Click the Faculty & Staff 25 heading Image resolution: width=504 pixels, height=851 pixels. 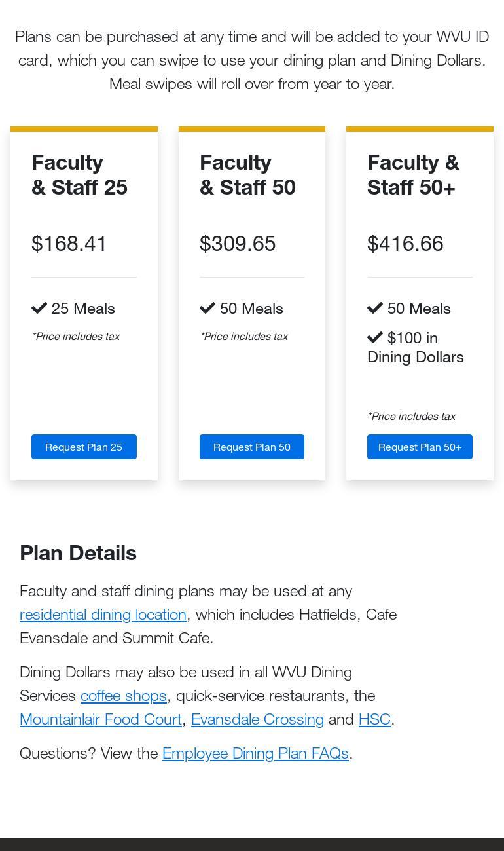pyautogui.click(x=79, y=175)
